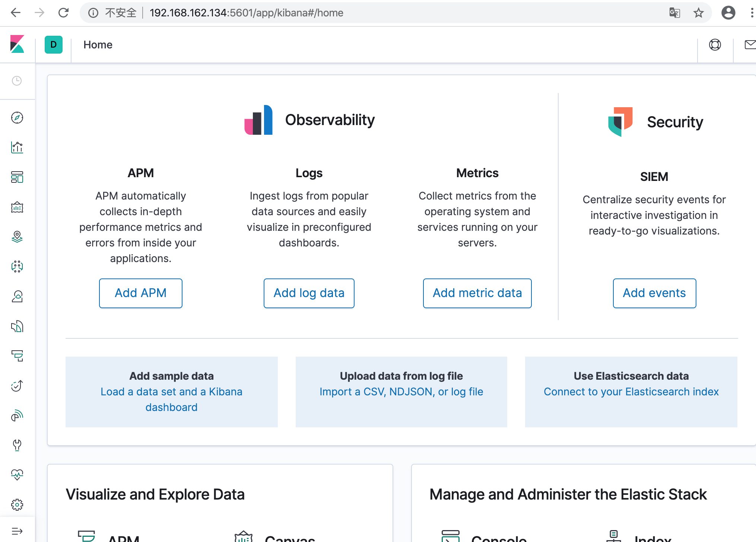Bookmark this page with star icon
Viewport: 756px width, 542px height.
coord(699,13)
